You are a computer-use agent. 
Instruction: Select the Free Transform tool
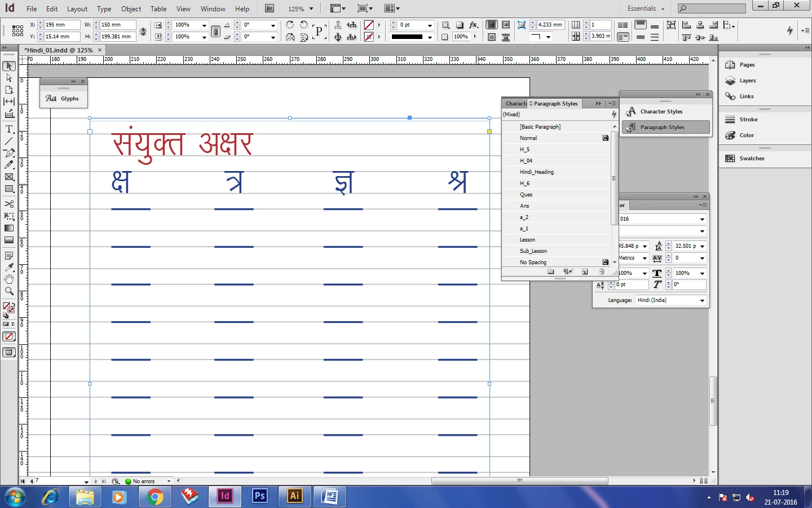click(9, 216)
